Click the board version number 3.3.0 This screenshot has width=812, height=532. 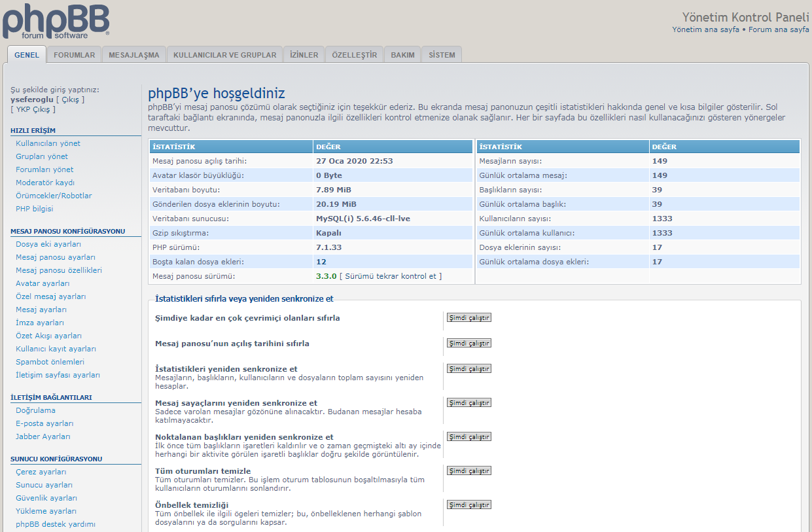(x=326, y=276)
